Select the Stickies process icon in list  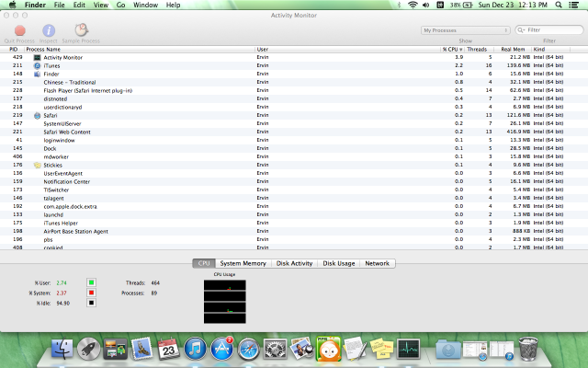(37, 166)
